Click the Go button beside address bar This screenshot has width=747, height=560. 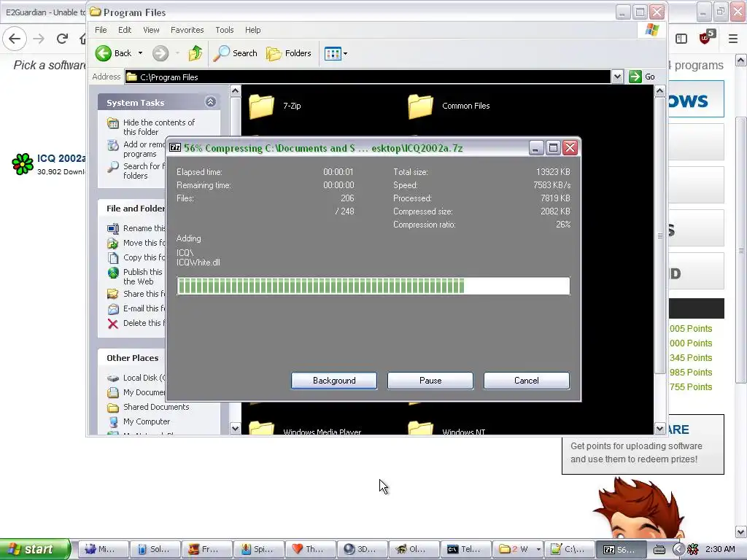pos(642,77)
